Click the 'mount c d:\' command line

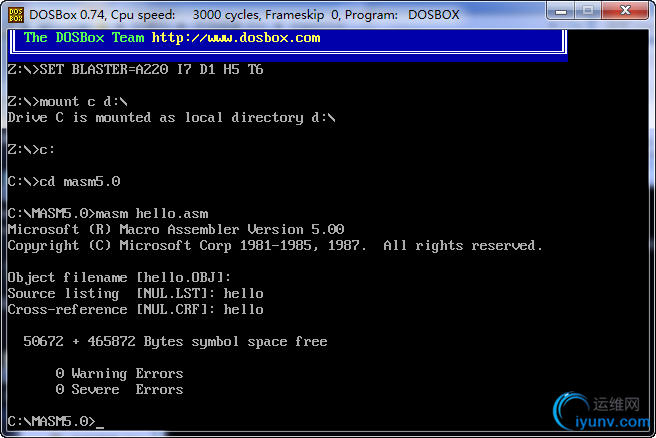67,102
